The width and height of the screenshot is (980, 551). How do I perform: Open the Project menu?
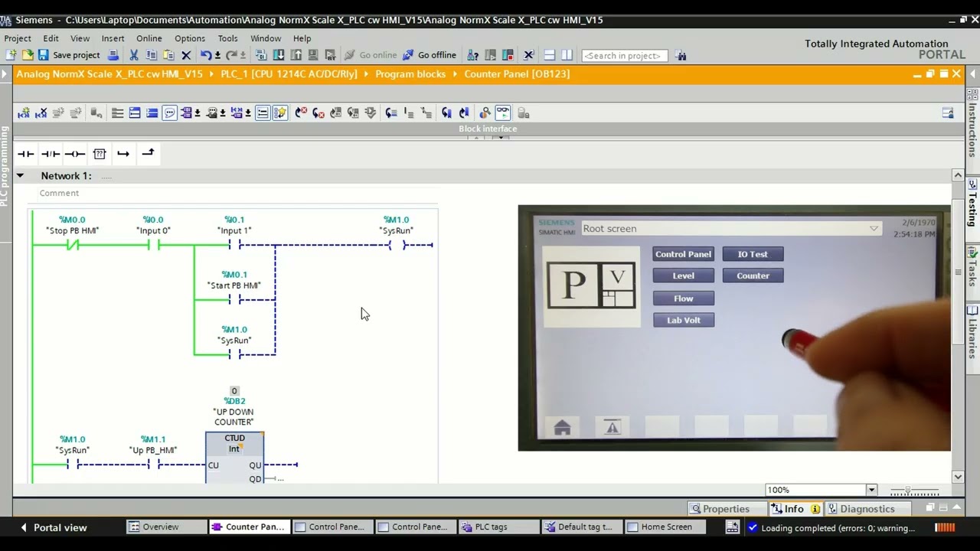(18, 38)
